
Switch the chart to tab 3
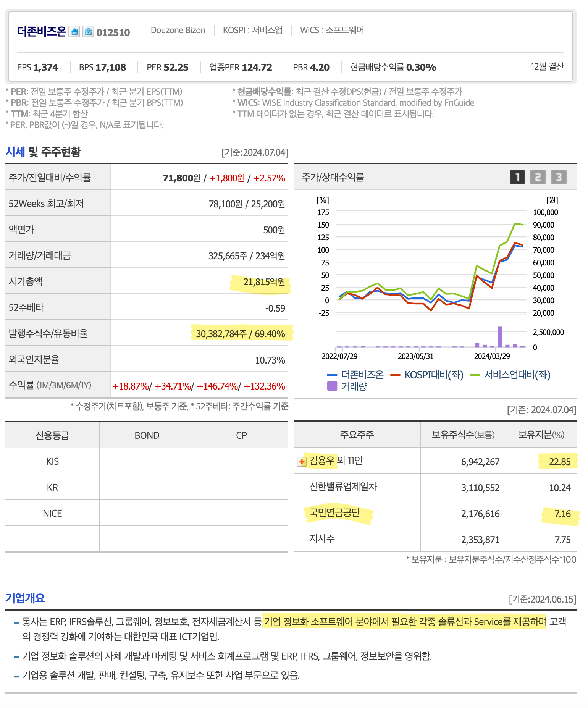point(559,177)
